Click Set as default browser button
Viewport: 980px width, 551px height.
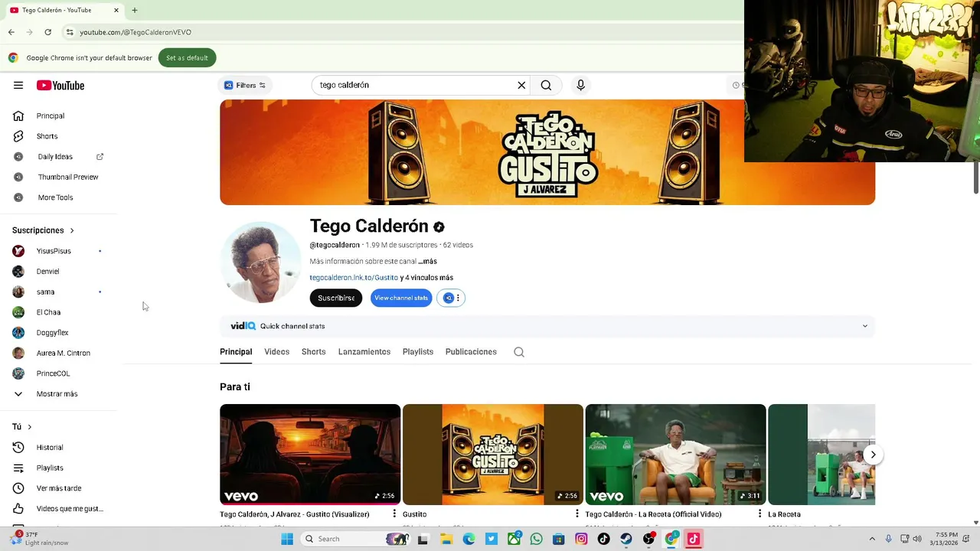[187, 58]
